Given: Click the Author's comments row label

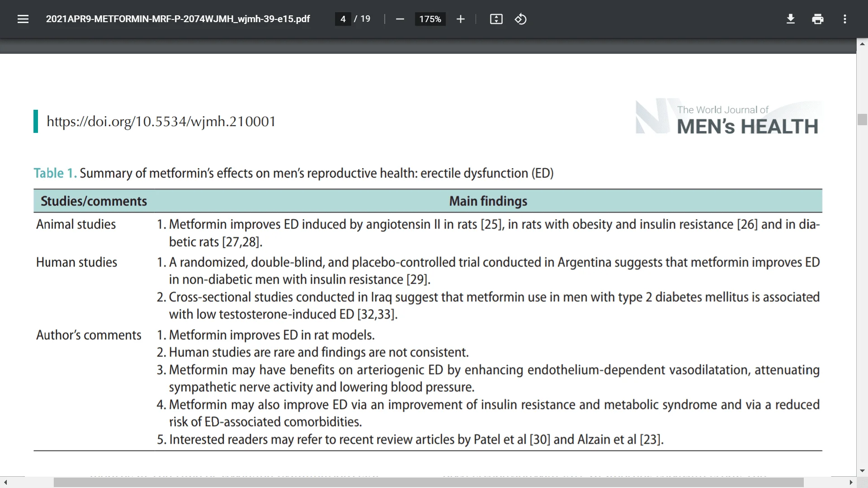Looking at the screenshot, I should pos(89,335).
